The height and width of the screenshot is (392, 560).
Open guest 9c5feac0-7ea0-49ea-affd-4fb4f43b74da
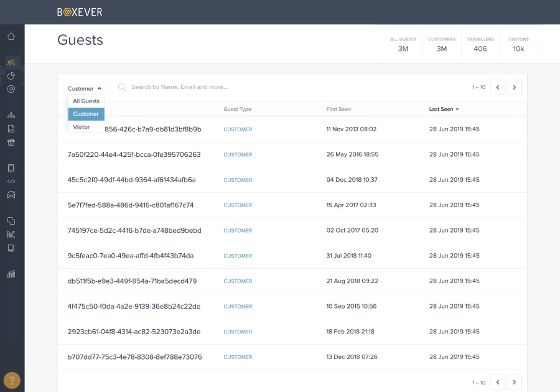point(131,256)
